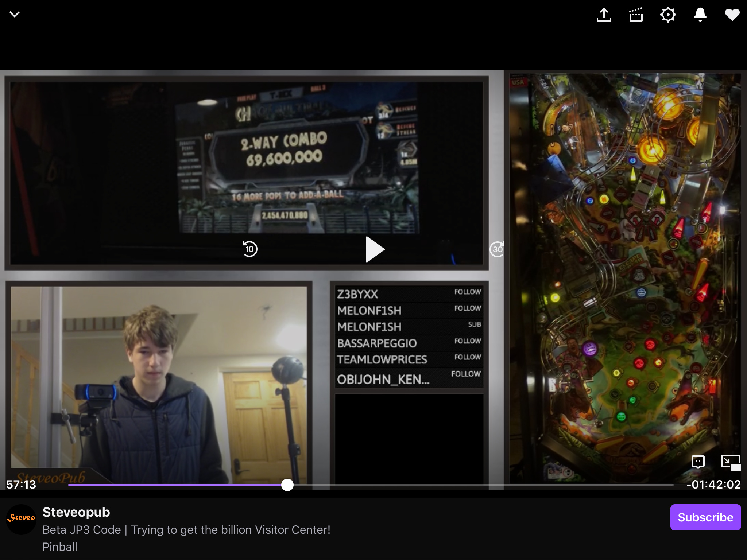Open video settings gear
Image resolution: width=747 pixels, height=560 pixels.
pos(668,15)
